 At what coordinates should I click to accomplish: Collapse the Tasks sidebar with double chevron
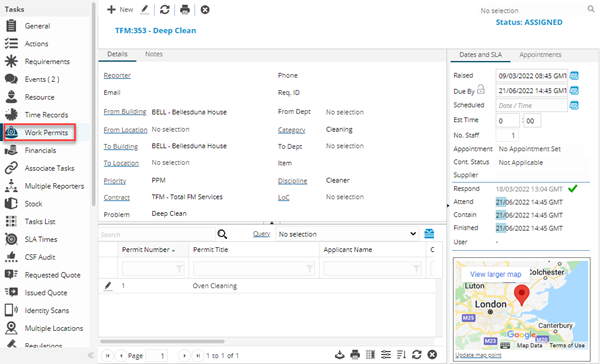[x=91, y=355]
